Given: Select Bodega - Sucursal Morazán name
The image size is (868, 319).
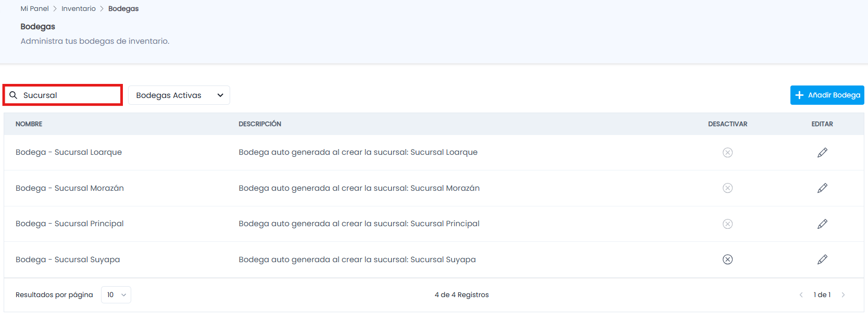Looking at the screenshot, I should [70, 188].
